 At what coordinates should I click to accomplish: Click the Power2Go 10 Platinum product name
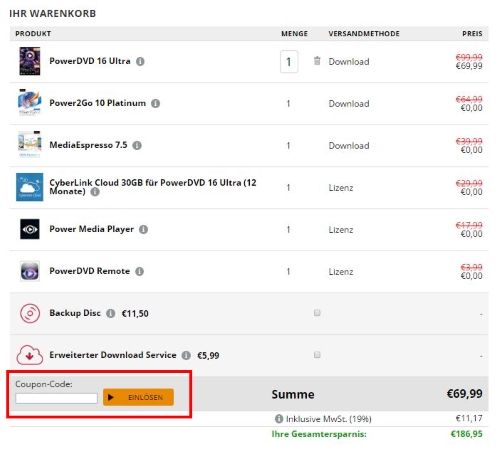97,103
